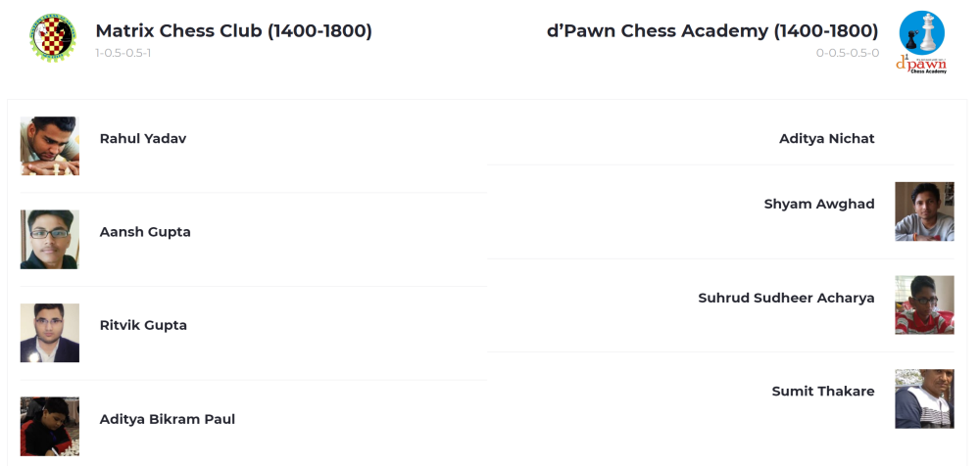The width and height of the screenshot is (980, 466).
Task: Select player name Rahul Yadav
Action: 143,139
